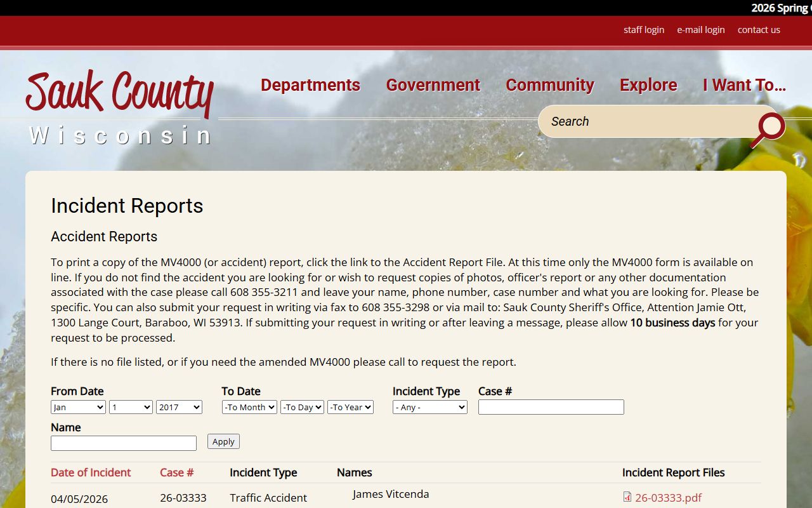Expand the To Month dropdown
Viewport: 812px width, 508px height.
click(249, 407)
